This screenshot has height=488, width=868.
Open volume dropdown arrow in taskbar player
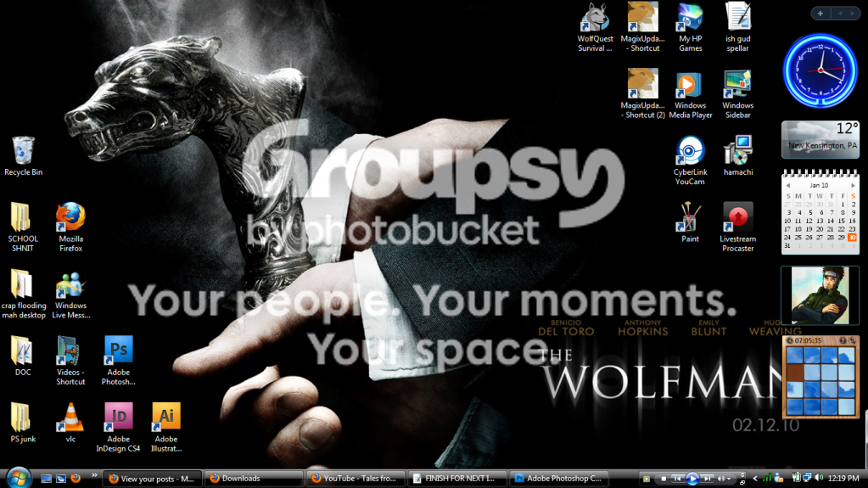(729, 480)
